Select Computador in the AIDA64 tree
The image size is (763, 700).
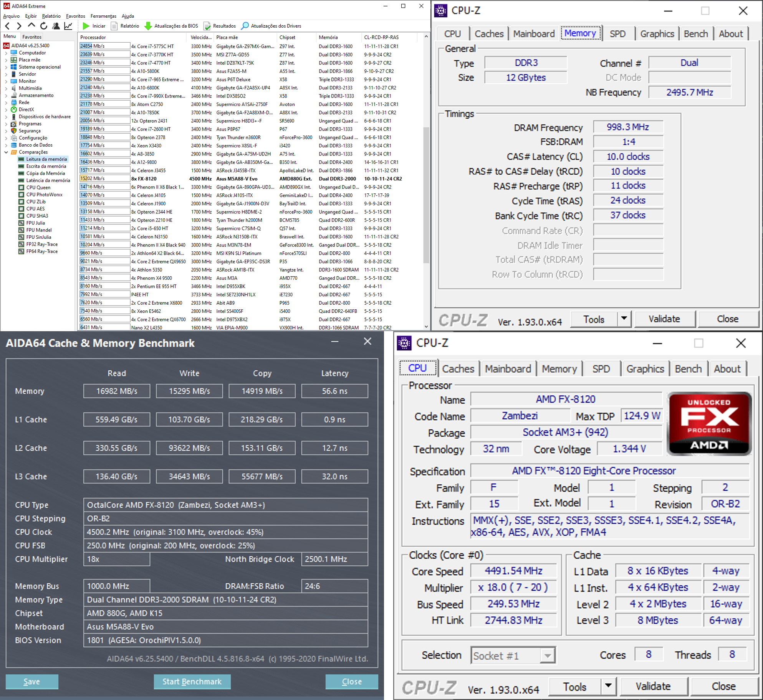[32, 53]
